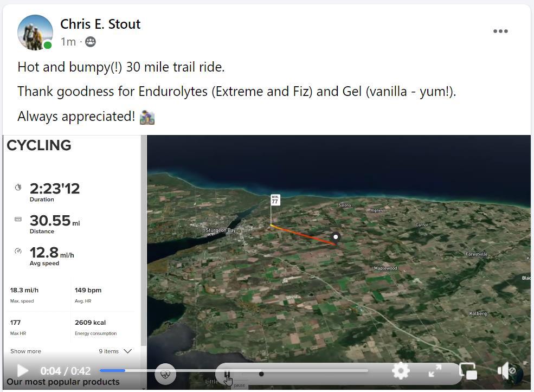Click the 12.8 mi/h avg speed value

click(52, 253)
